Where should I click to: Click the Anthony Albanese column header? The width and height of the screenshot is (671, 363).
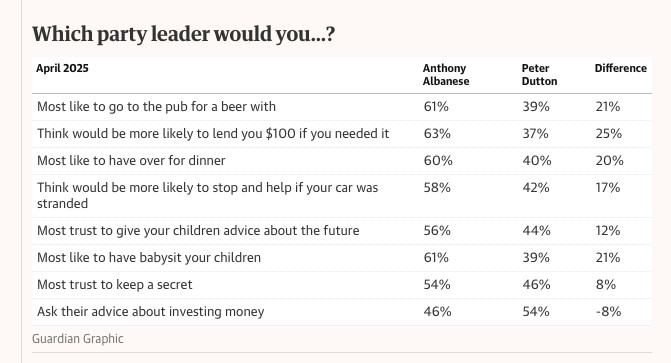coord(446,74)
